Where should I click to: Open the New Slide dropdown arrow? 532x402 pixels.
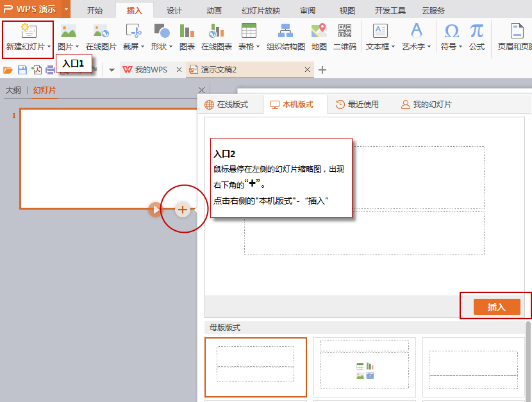pos(49,46)
